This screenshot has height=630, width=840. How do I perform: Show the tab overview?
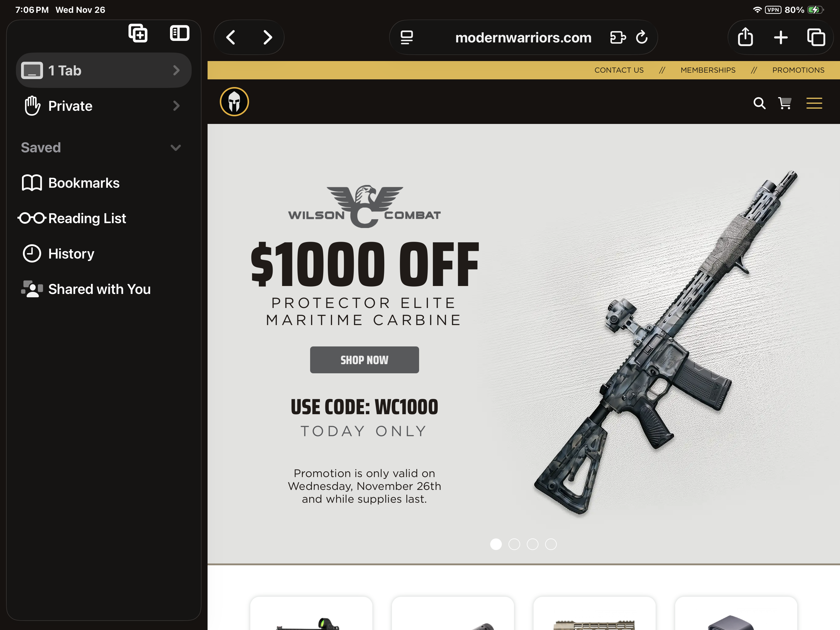816,37
